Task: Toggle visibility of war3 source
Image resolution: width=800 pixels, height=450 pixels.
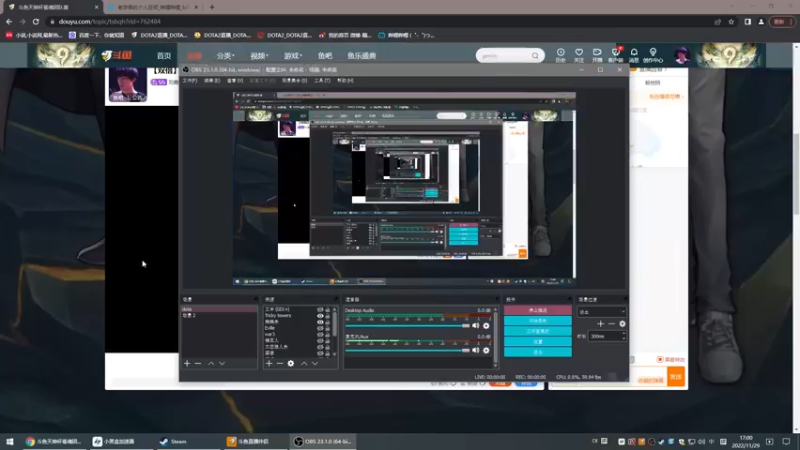Action: tap(320, 334)
